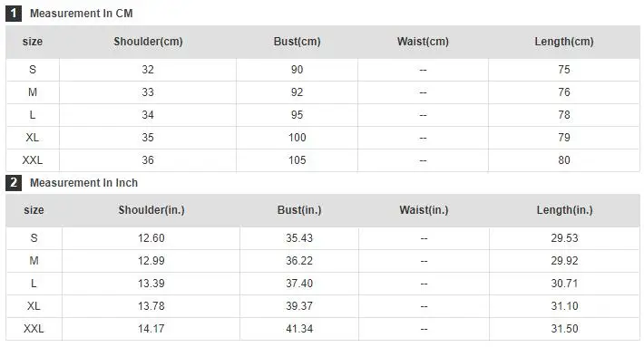Click the Length(cm) column header
The height and width of the screenshot is (347, 644).
564,42
